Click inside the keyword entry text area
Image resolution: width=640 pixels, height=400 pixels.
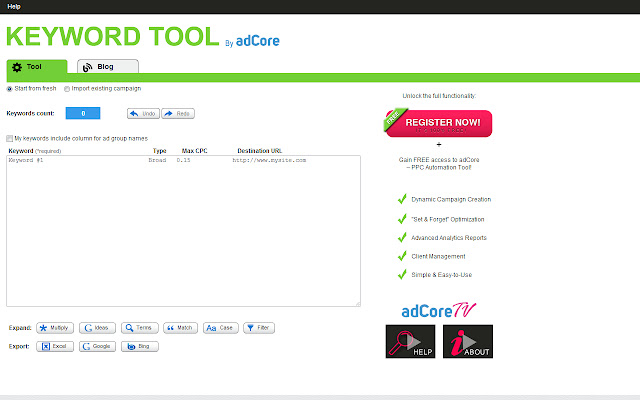point(183,231)
